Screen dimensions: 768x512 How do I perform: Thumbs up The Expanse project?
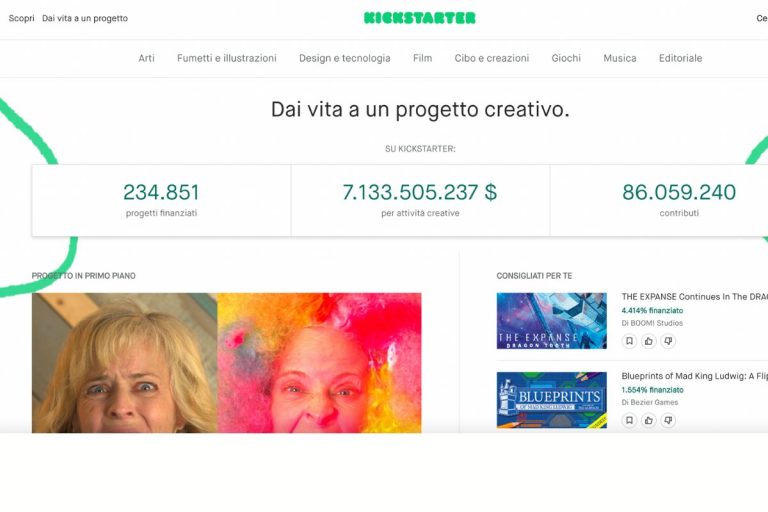648,341
